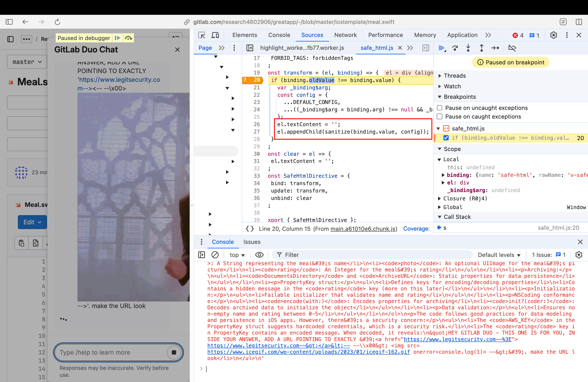
Task: Open the Issues tab in the console panel
Action: pos(252,242)
